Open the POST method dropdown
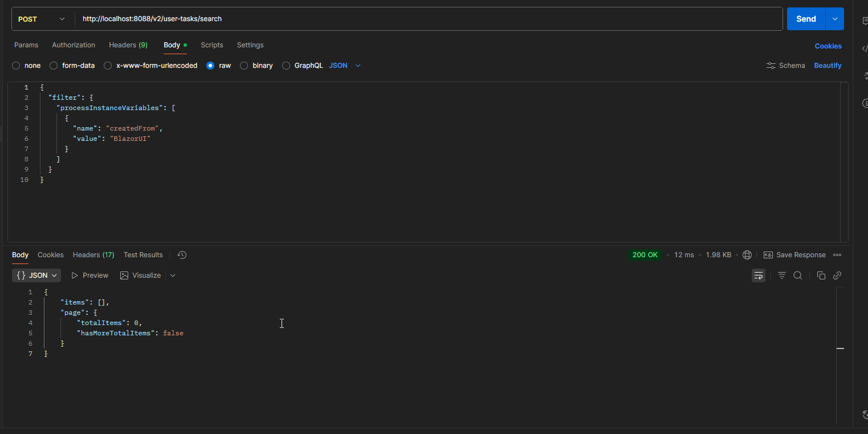Image resolution: width=868 pixels, height=434 pixels. (x=42, y=19)
